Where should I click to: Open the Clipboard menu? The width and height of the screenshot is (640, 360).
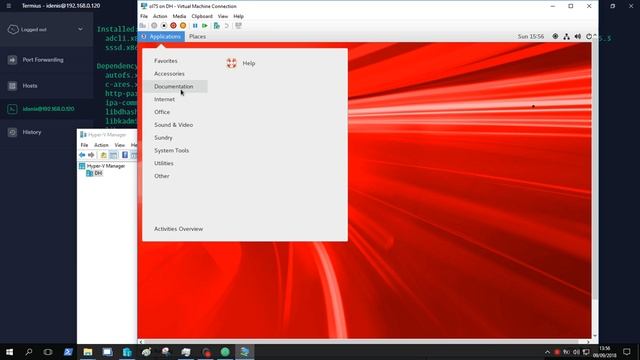tap(202, 16)
